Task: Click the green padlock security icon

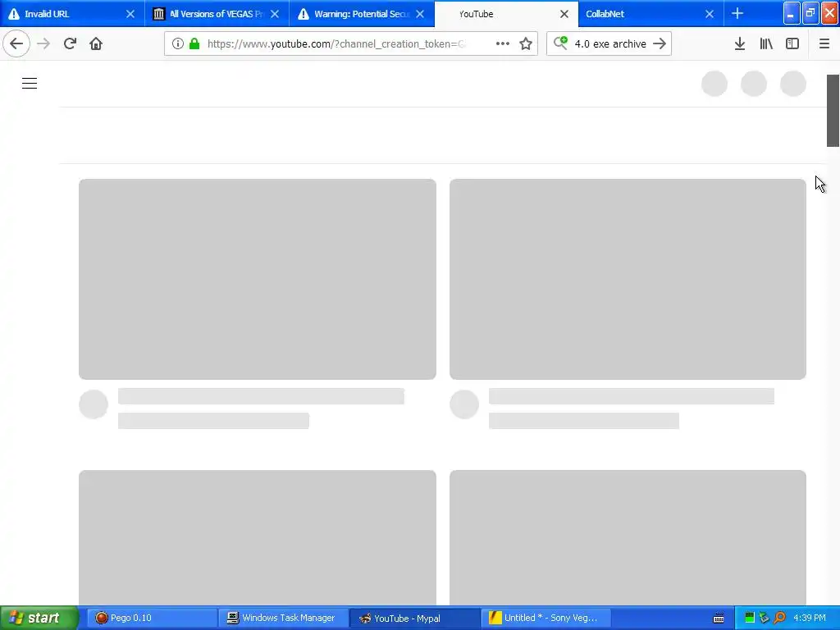Action: point(194,43)
